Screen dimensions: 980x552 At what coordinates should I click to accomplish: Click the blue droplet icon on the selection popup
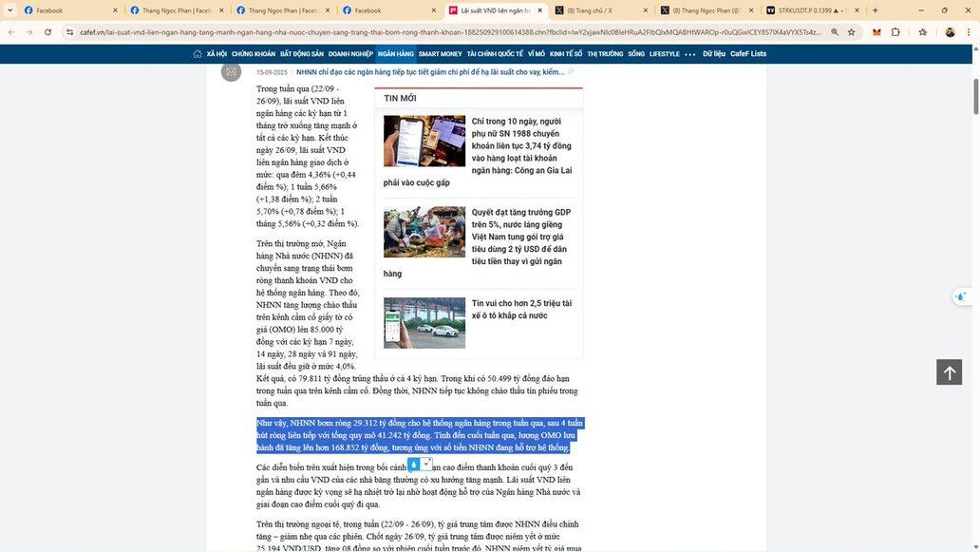[x=413, y=465]
